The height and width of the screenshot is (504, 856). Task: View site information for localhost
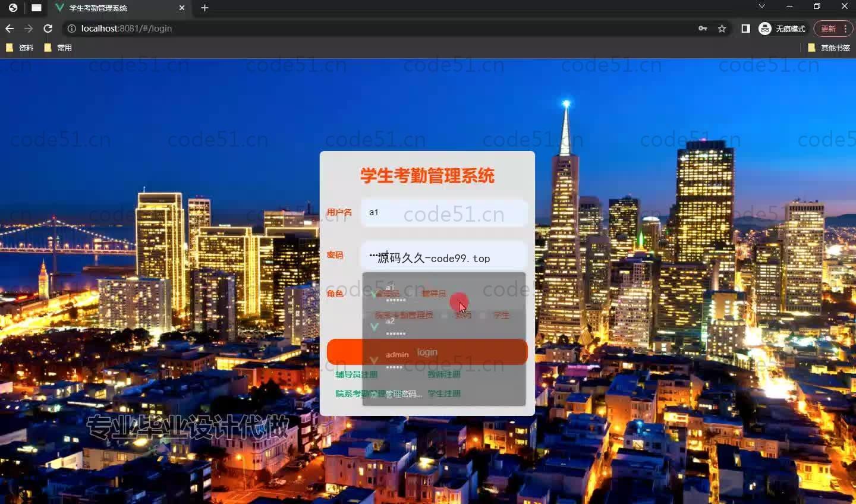click(71, 29)
